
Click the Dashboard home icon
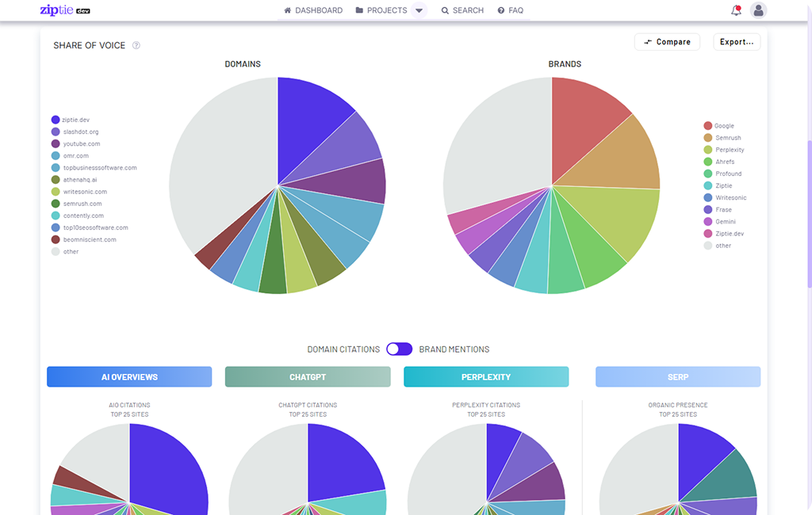click(x=288, y=11)
